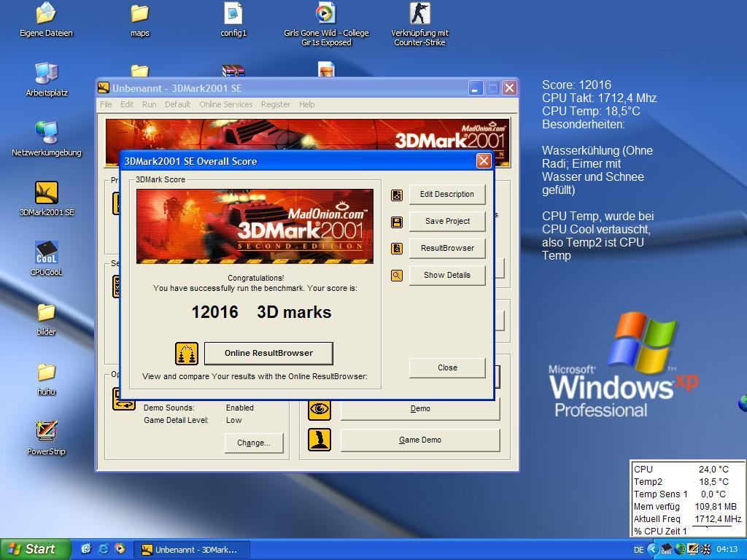747x560 pixels.
Task: Select the bilder folder on the desktop
Action: pyautogui.click(x=46, y=313)
